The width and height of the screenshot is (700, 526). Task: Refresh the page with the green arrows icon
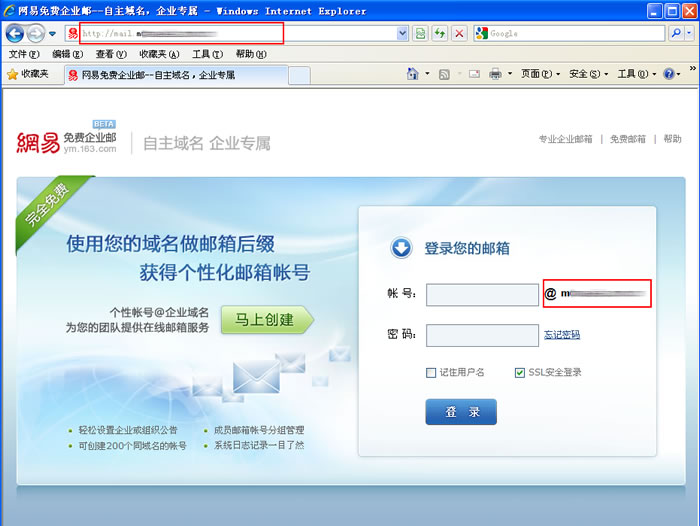click(440, 33)
